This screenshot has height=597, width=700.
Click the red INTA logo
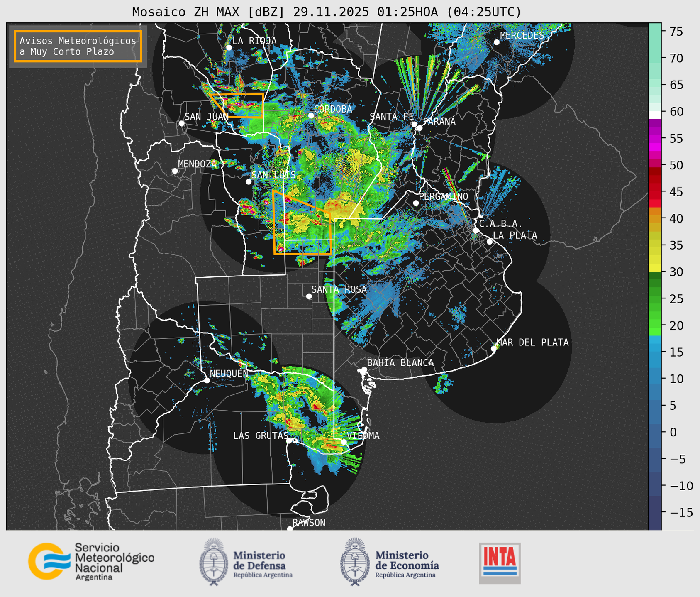coord(500,563)
